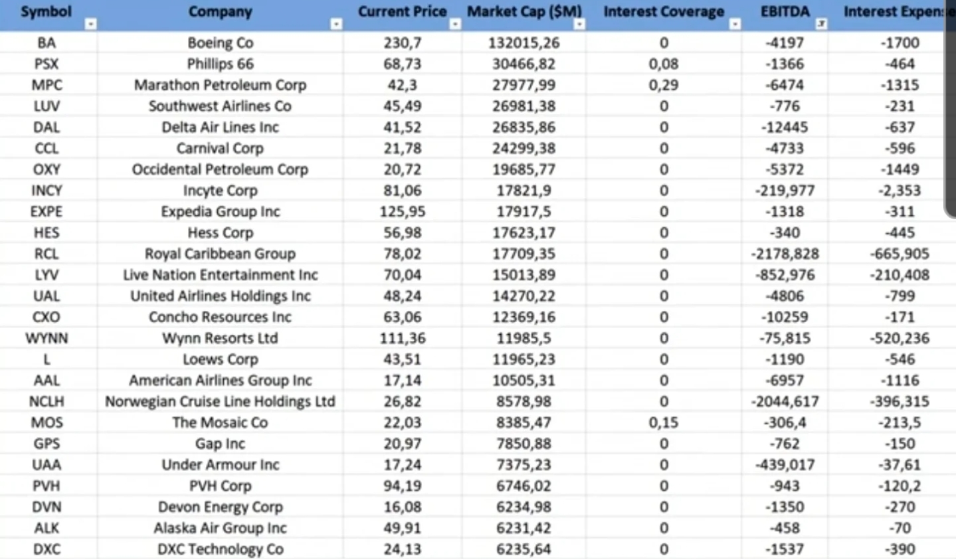Viewport: 956px width, 560px height.
Task: Select the Boeing Co company cell
Action: 220,43
